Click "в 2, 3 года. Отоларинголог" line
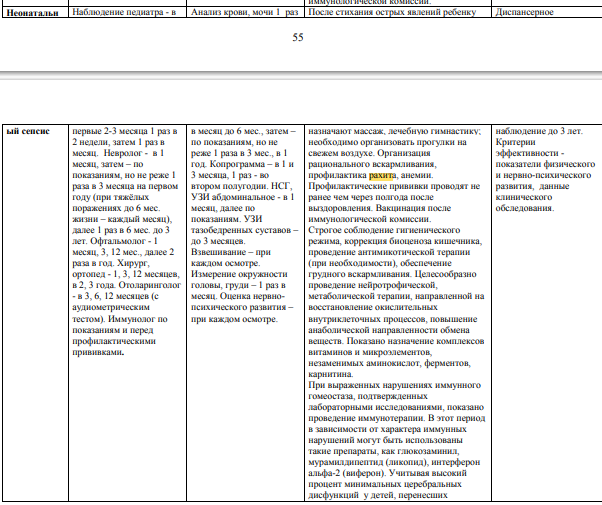 point(126,286)
